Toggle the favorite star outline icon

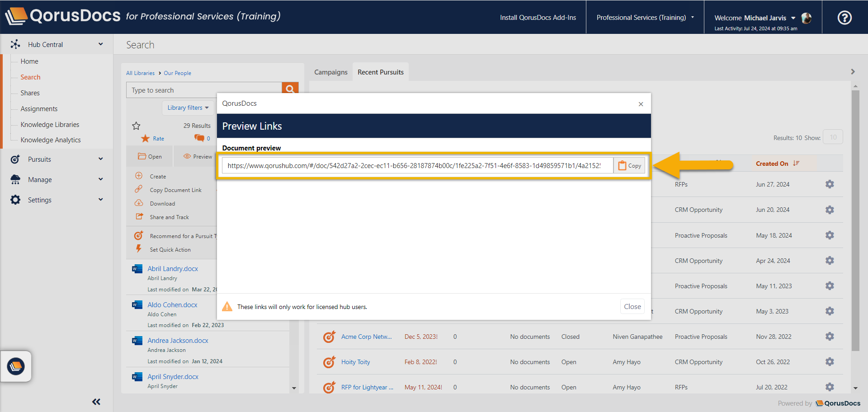point(136,126)
